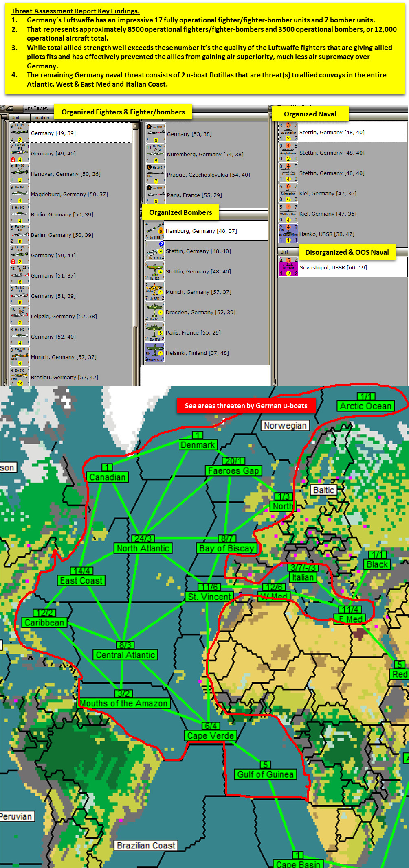Click the Transport naval unit at Stettin
Screen dimensions: 409x868
coord(288,173)
